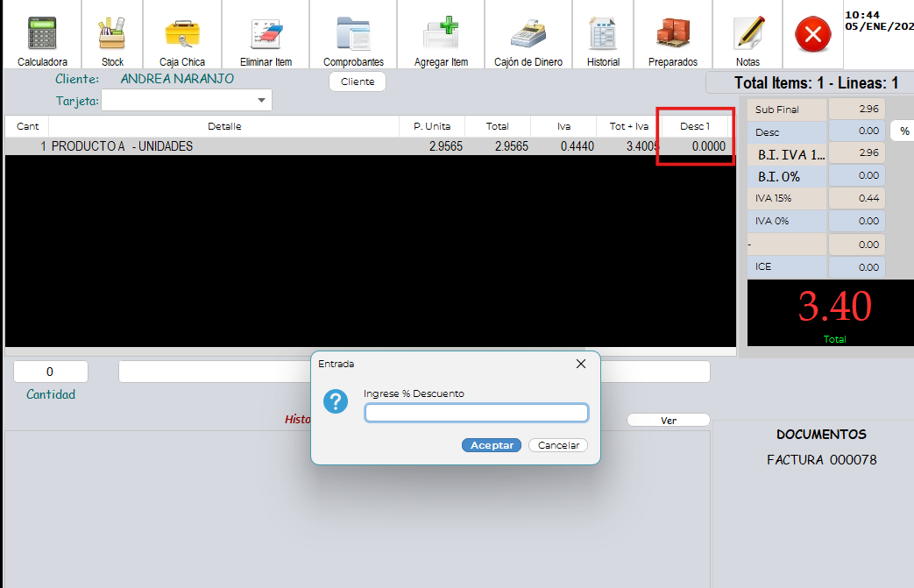
Task: Open the Stock inventory icon
Action: pyautogui.click(x=112, y=35)
